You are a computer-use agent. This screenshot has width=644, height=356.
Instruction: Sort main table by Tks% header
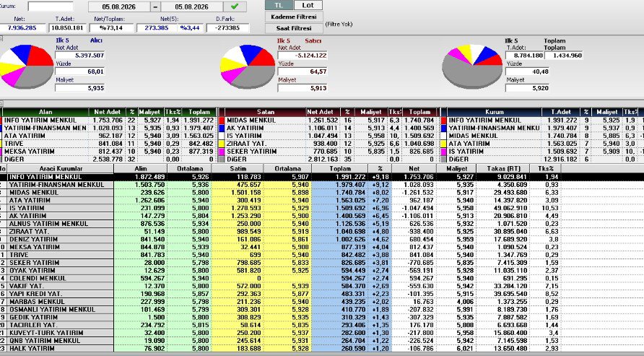[545, 169]
